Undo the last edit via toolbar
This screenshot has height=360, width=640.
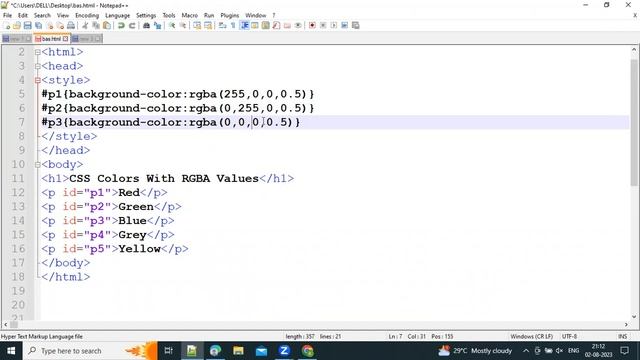(x=121, y=26)
